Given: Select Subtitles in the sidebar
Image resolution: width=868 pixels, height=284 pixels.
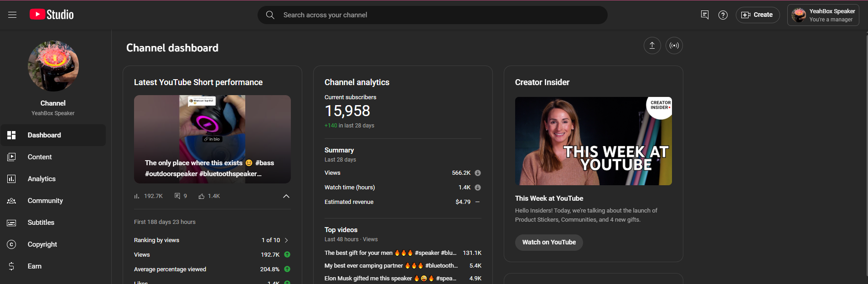Looking at the screenshot, I should [53, 223].
